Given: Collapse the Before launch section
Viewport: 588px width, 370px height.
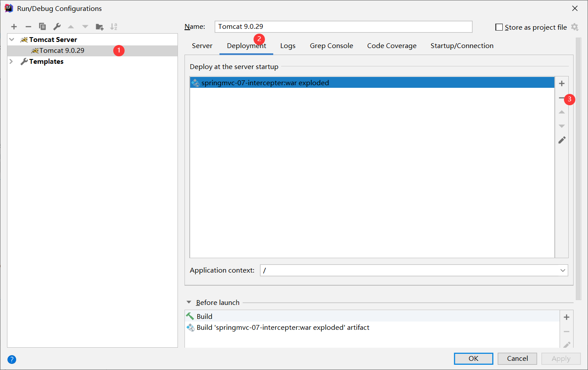Looking at the screenshot, I should click(189, 302).
